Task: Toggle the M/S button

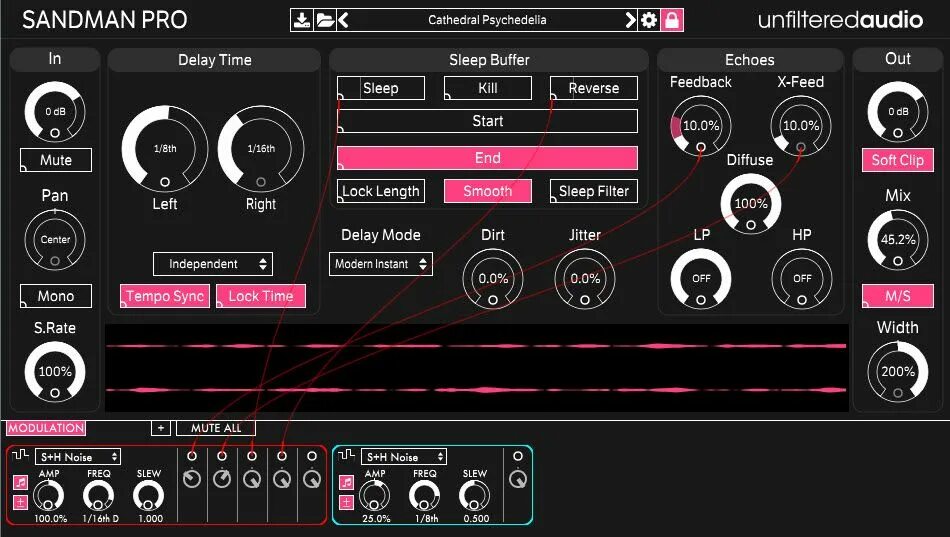Action: pos(898,296)
